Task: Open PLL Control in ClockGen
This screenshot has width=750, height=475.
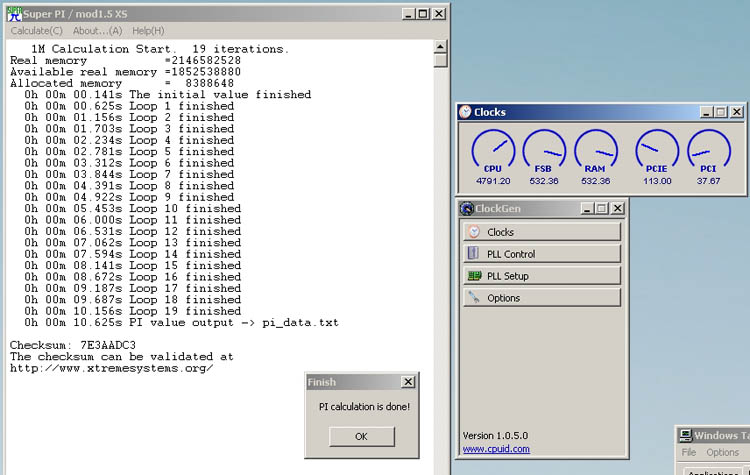Action: pyautogui.click(x=541, y=254)
